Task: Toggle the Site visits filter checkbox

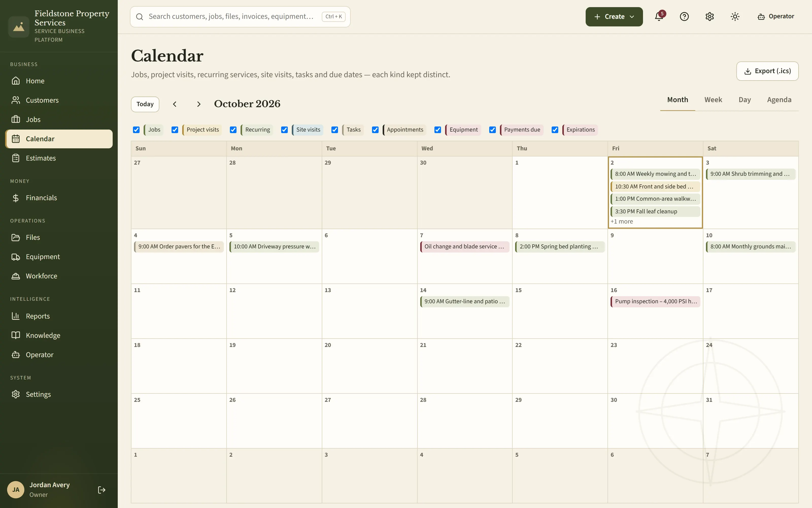Action: 284,130
